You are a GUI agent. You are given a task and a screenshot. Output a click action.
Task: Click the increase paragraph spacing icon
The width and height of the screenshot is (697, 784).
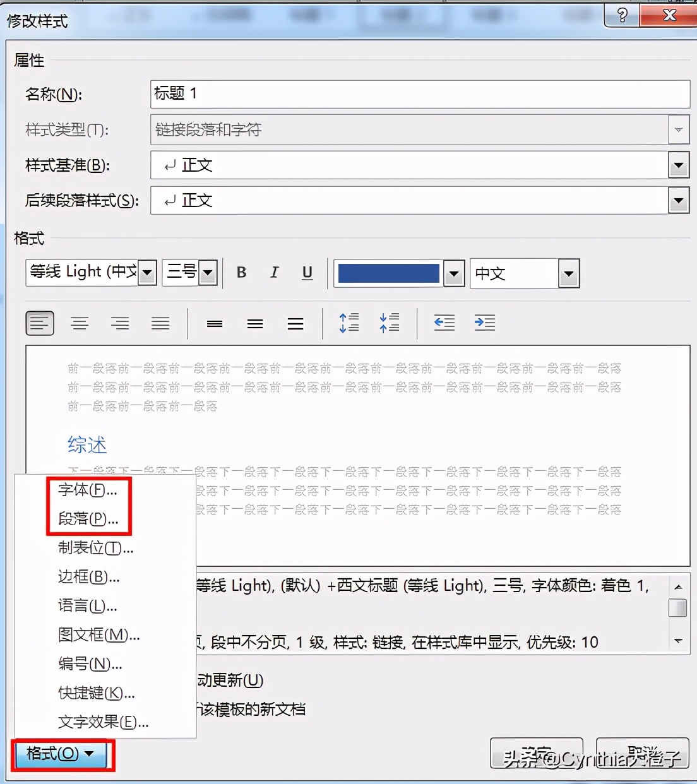(x=348, y=323)
